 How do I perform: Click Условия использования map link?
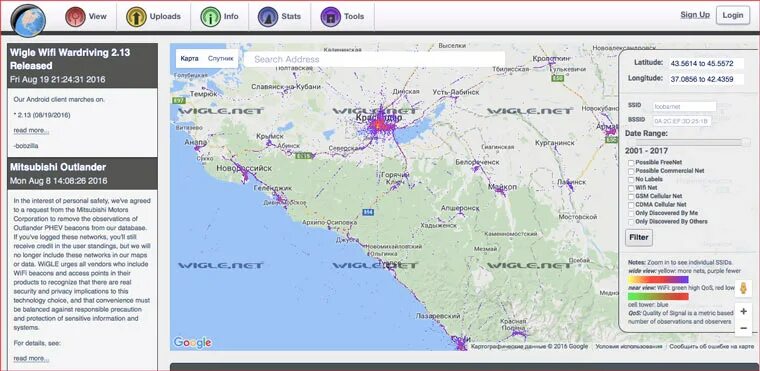pos(629,347)
